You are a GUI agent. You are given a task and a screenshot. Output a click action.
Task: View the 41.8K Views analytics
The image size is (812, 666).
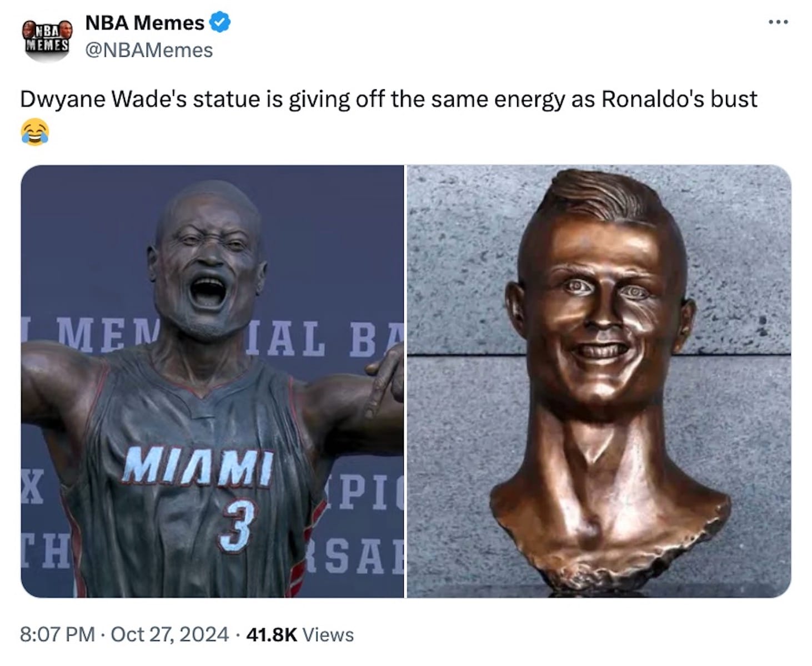click(299, 634)
